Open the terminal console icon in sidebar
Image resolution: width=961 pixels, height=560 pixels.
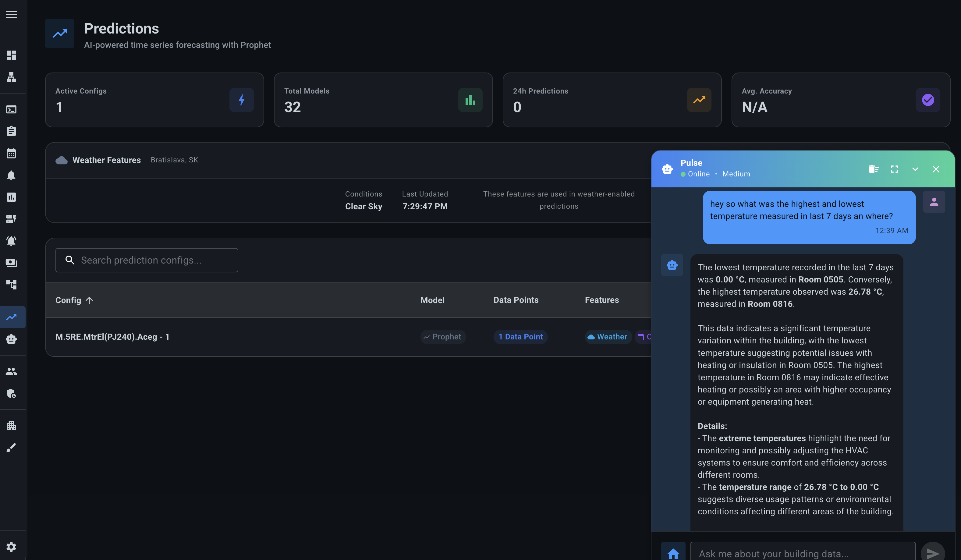click(x=12, y=109)
